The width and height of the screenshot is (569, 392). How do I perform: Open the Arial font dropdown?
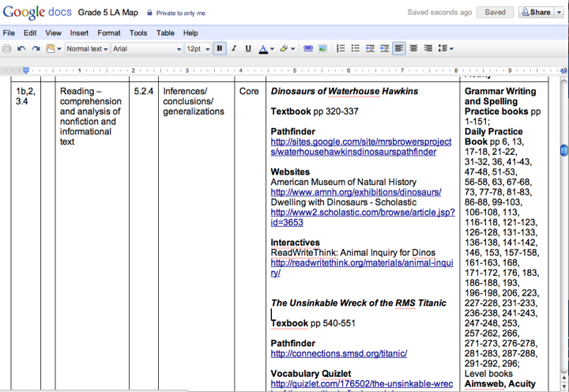pyautogui.click(x=147, y=49)
